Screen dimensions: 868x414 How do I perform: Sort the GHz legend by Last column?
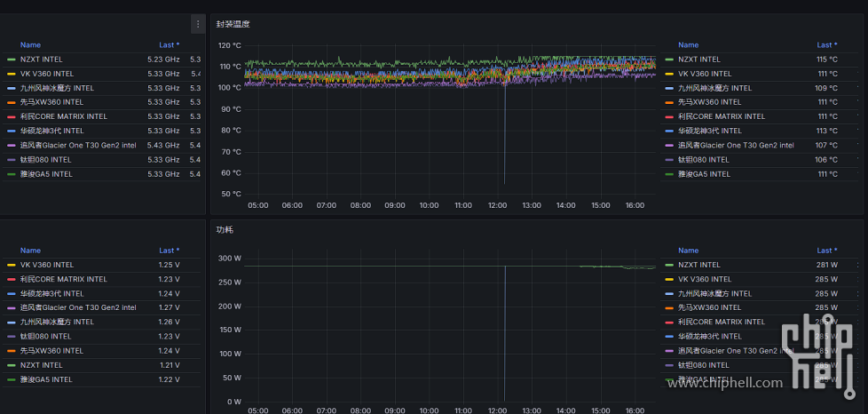(x=169, y=45)
